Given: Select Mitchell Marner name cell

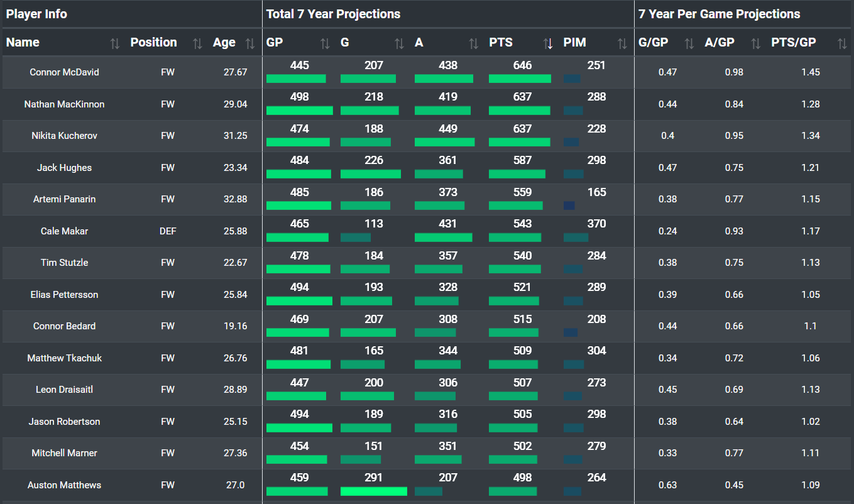Looking at the screenshot, I should click(x=64, y=453).
